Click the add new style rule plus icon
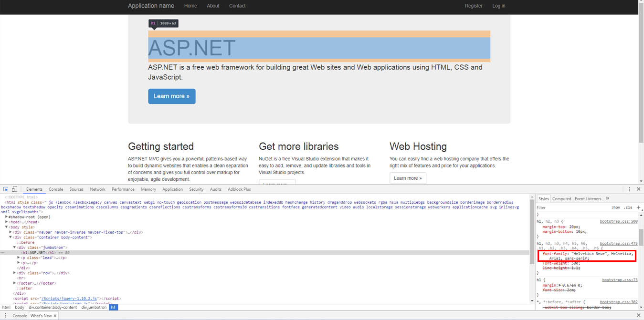The height and width of the screenshot is (320, 644). (x=639, y=207)
